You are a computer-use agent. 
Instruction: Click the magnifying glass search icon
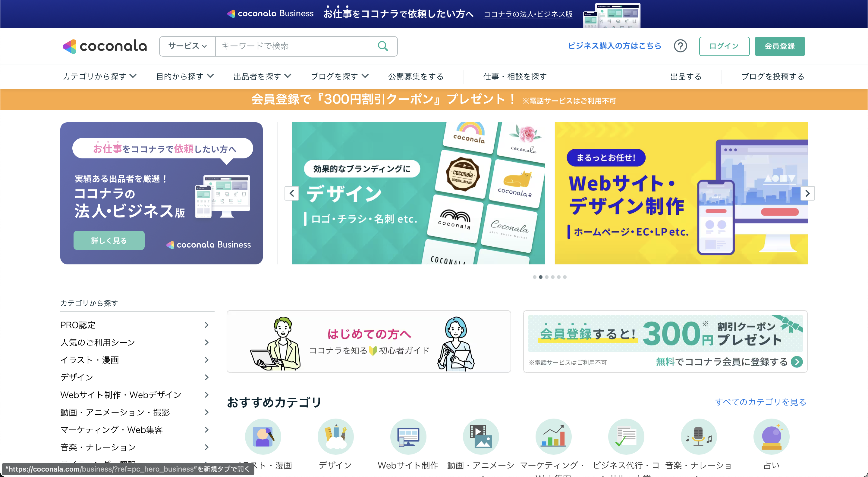(x=383, y=46)
